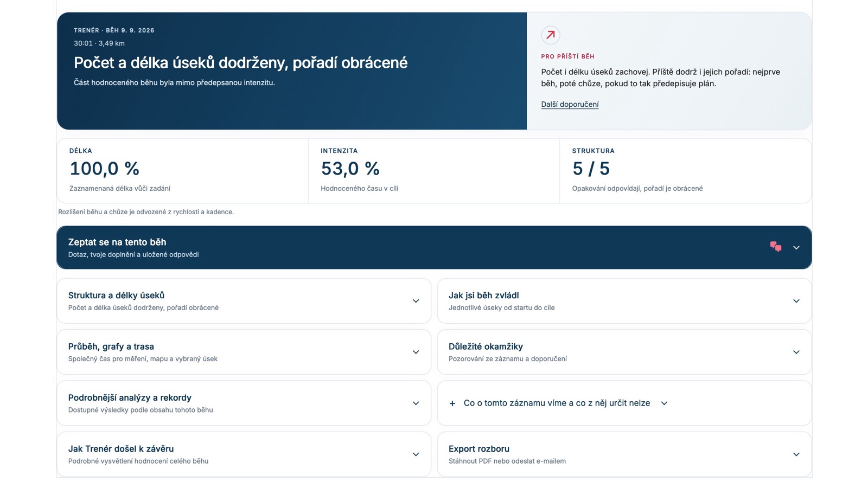
Task: Click Společný čas pro měření subtitle
Action: tap(143, 359)
